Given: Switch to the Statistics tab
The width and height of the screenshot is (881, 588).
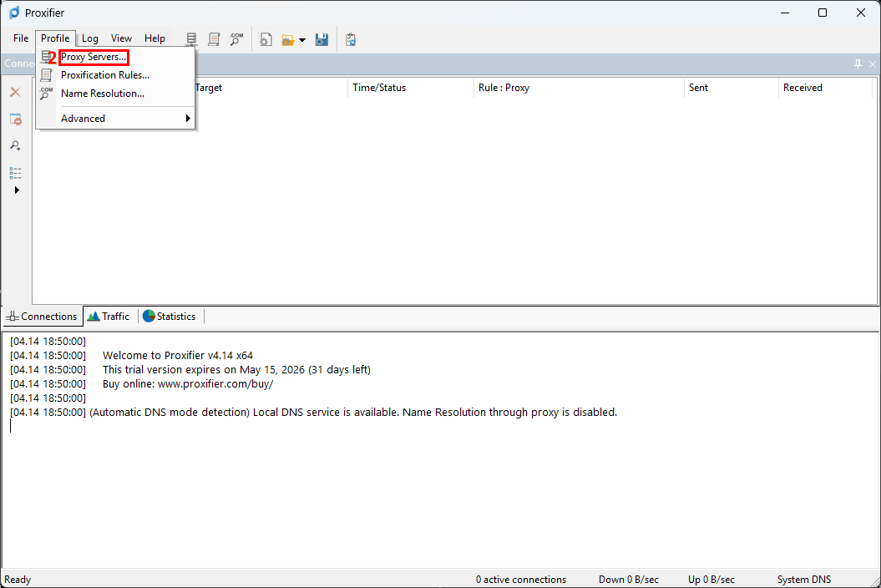Looking at the screenshot, I should pyautogui.click(x=170, y=317).
